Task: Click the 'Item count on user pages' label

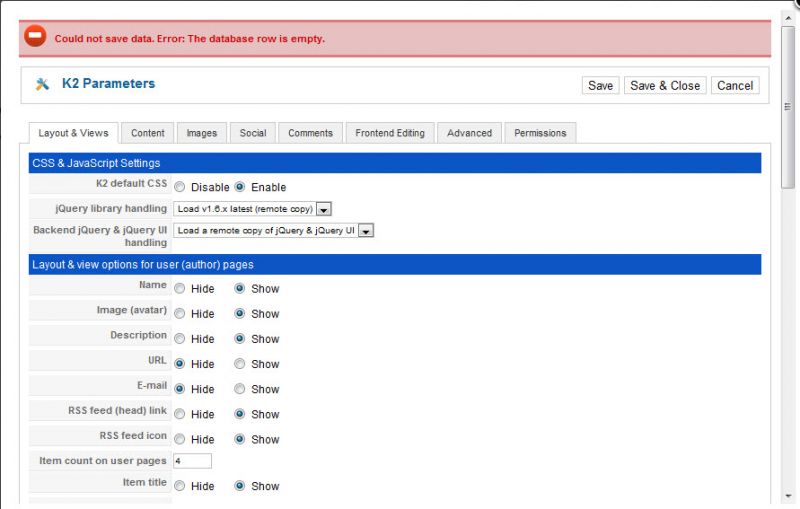Action: [x=103, y=461]
